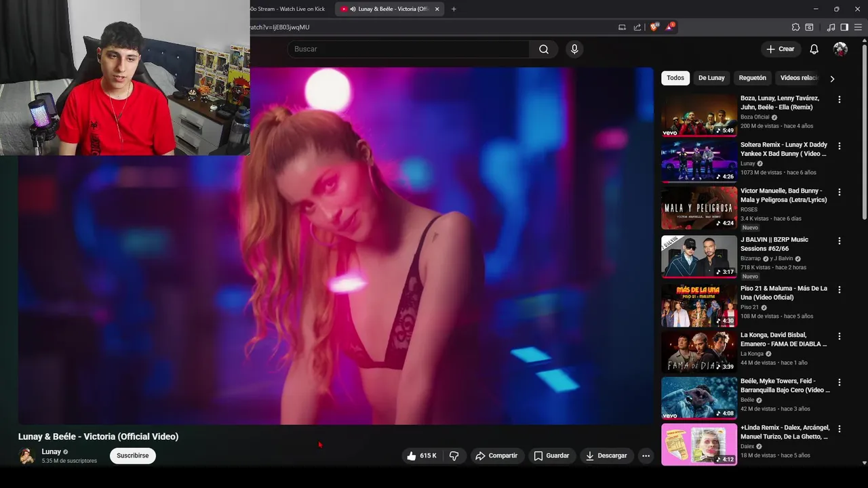Click the Crear button
This screenshot has width=868, height=488.
(x=781, y=49)
